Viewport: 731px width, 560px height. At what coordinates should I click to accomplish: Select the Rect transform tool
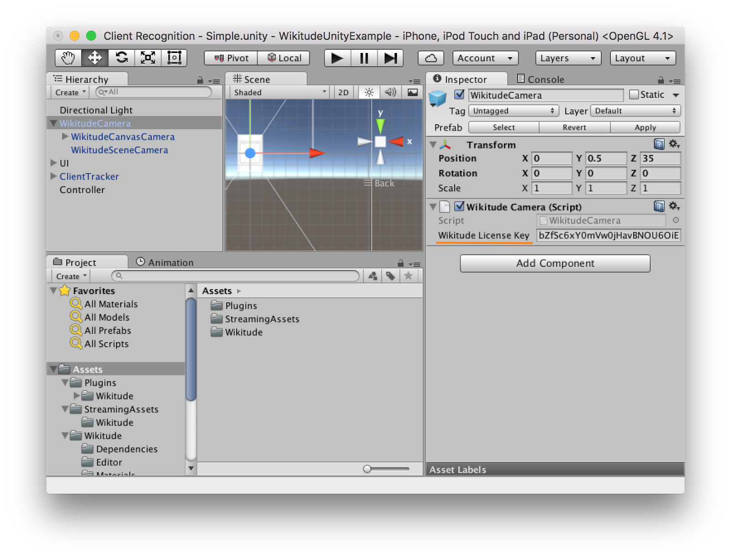[175, 58]
